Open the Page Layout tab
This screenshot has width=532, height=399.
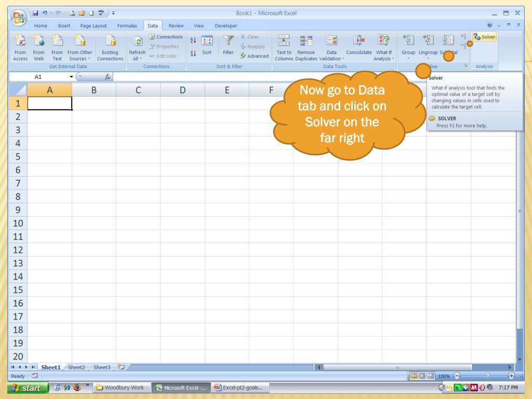(x=94, y=26)
